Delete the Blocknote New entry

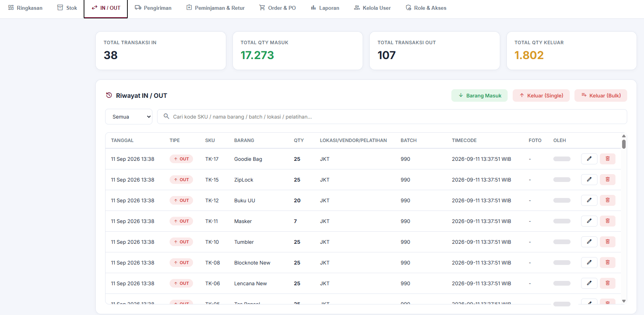tap(607, 263)
